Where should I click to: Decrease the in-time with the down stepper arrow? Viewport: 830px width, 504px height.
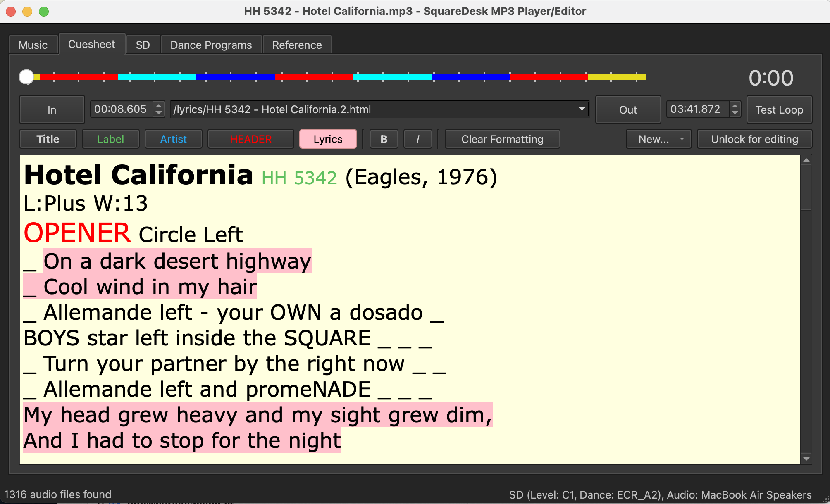coord(159,113)
